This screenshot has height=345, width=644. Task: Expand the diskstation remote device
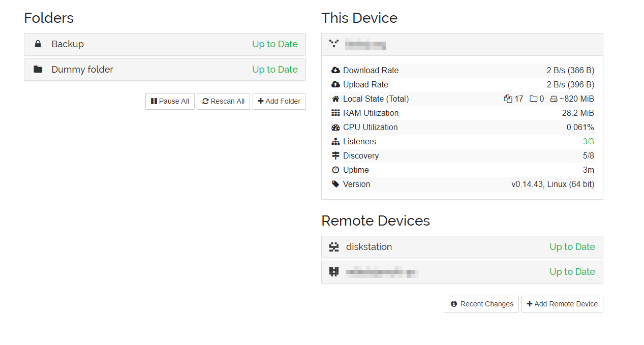462,247
